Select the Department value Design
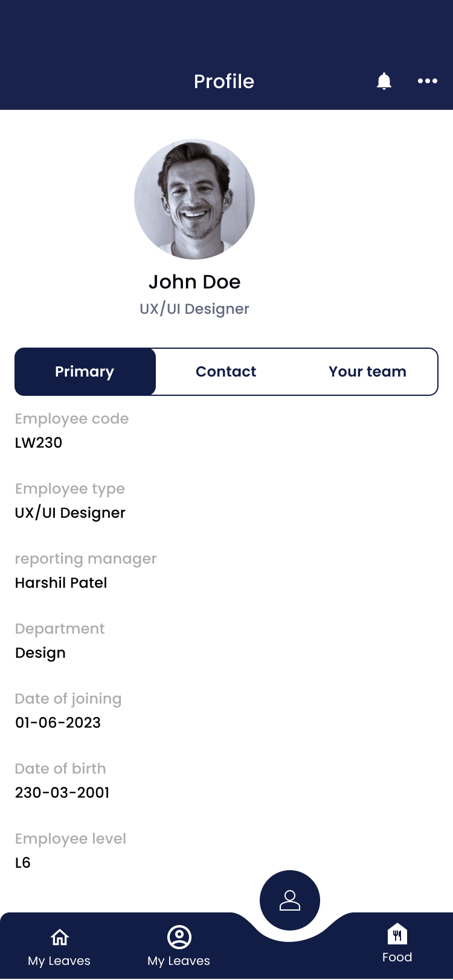 tap(40, 653)
